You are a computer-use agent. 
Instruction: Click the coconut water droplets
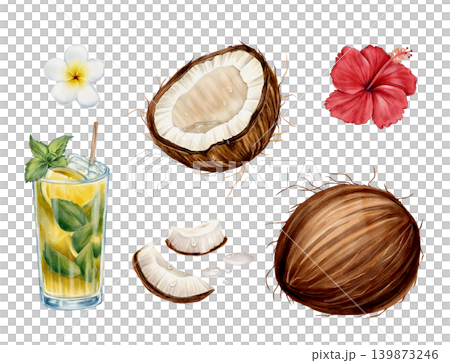(x=227, y=267)
